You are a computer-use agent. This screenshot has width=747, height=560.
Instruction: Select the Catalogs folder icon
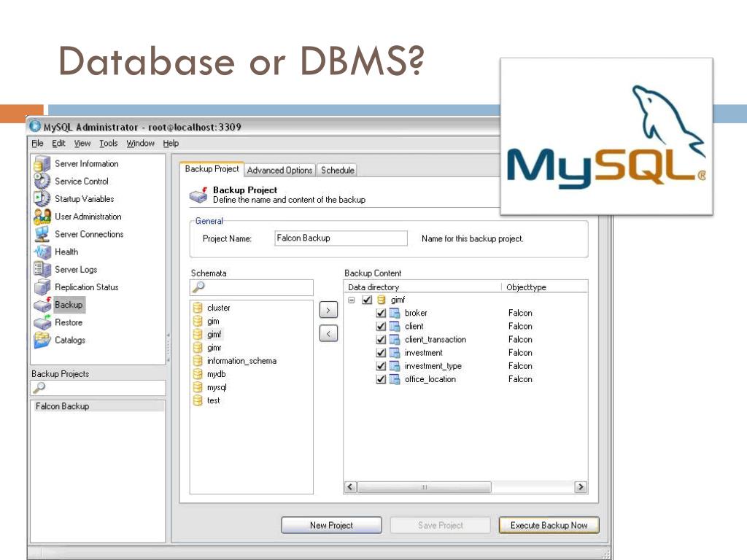[x=42, y=340]
